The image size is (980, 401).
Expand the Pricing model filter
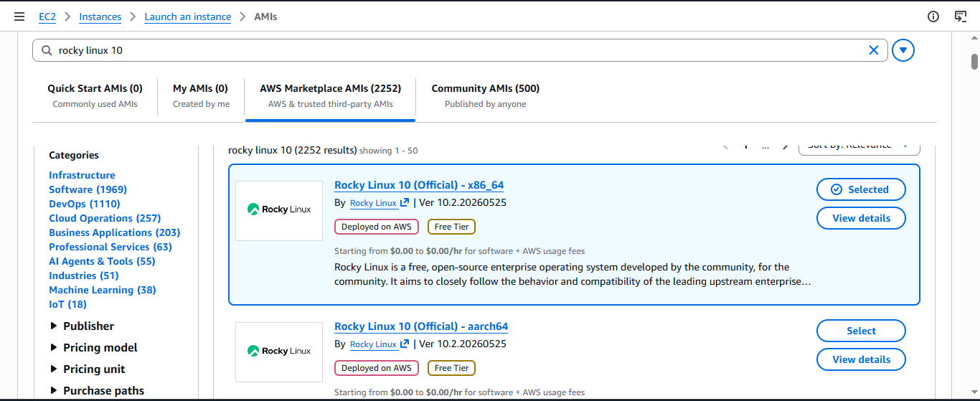[93, 347]
